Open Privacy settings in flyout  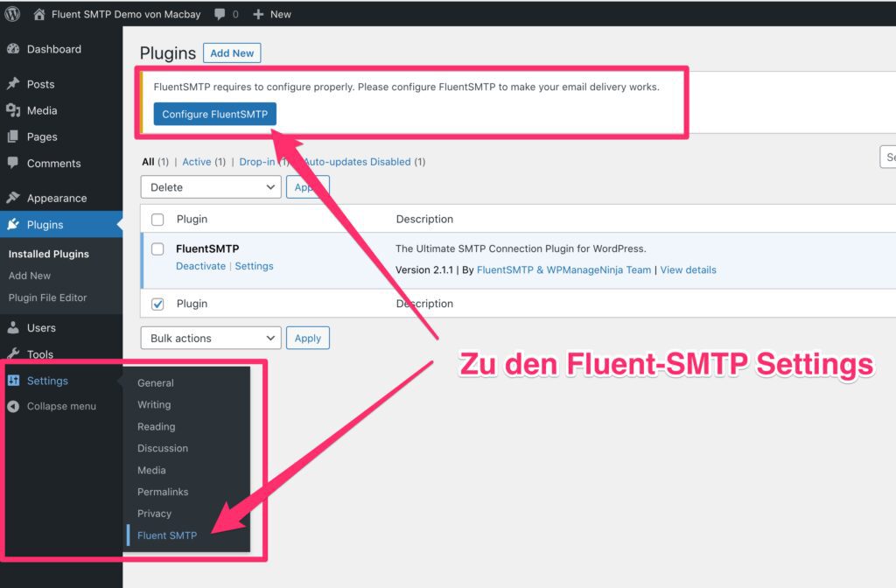click(x=154, y=513)
